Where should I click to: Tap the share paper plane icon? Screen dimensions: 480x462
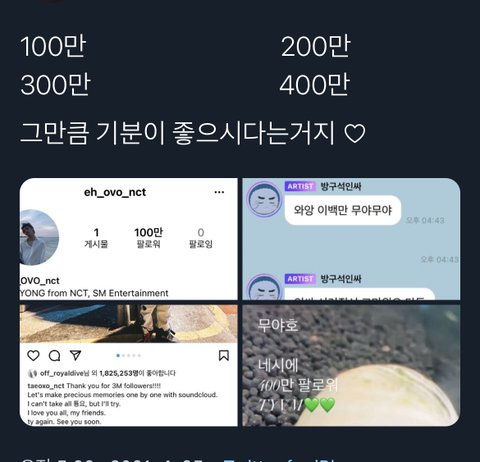[x=76, y=355]
